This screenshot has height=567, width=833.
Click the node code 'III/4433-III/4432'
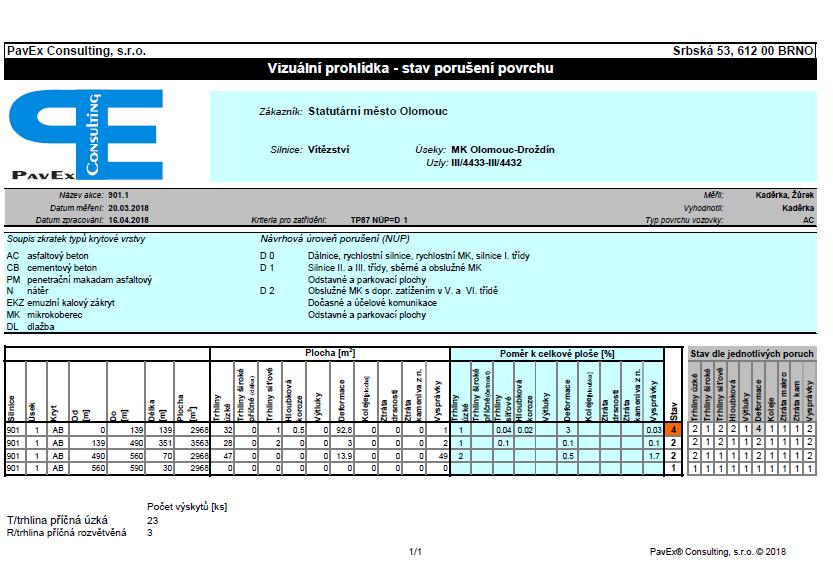click(x=486, y=163)
